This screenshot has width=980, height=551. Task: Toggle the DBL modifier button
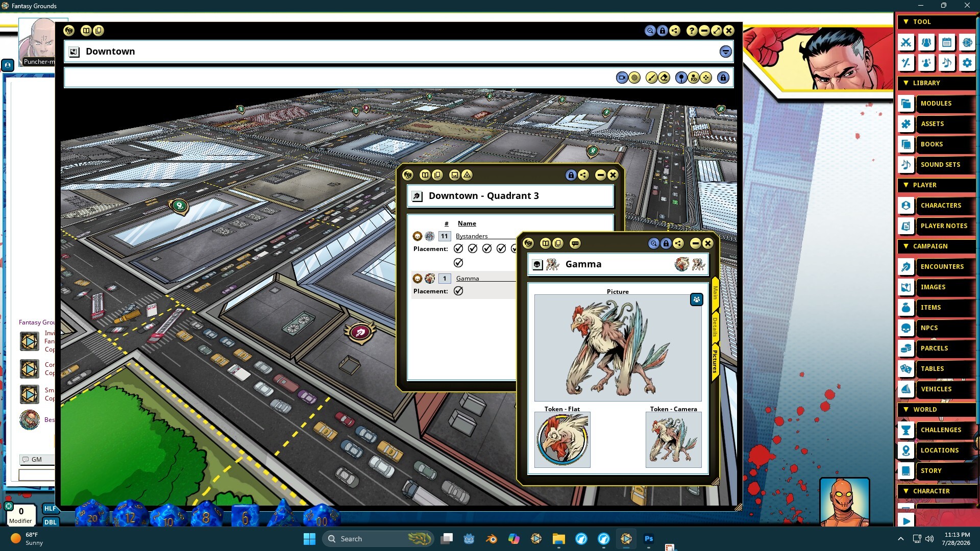point(50,522)
